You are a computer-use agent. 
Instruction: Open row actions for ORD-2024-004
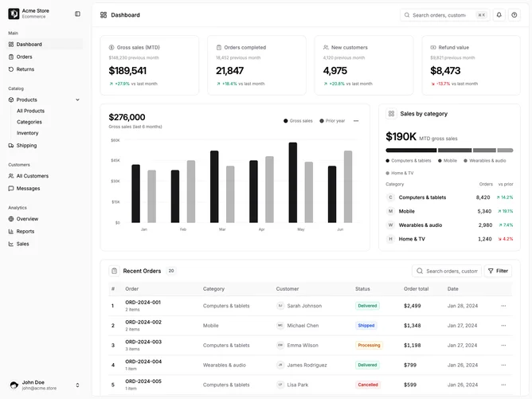503,365
